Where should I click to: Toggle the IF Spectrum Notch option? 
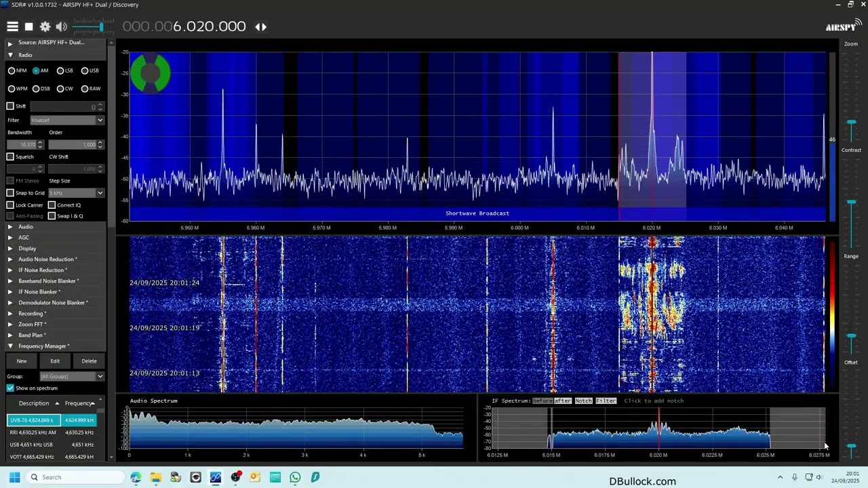[584, 401]
